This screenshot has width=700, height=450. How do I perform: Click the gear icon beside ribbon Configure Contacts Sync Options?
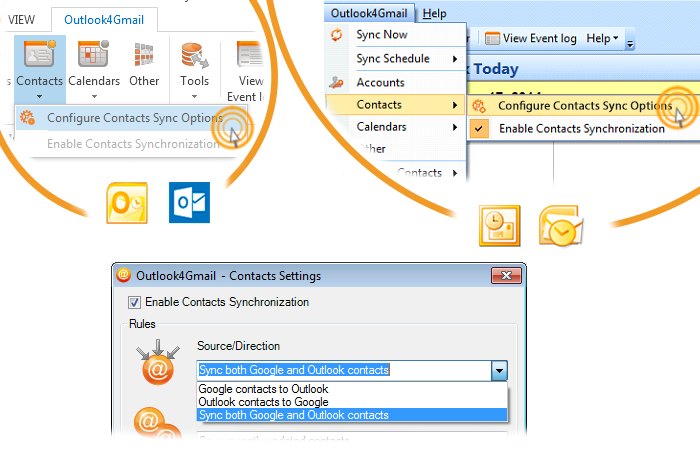click(28, 118)
